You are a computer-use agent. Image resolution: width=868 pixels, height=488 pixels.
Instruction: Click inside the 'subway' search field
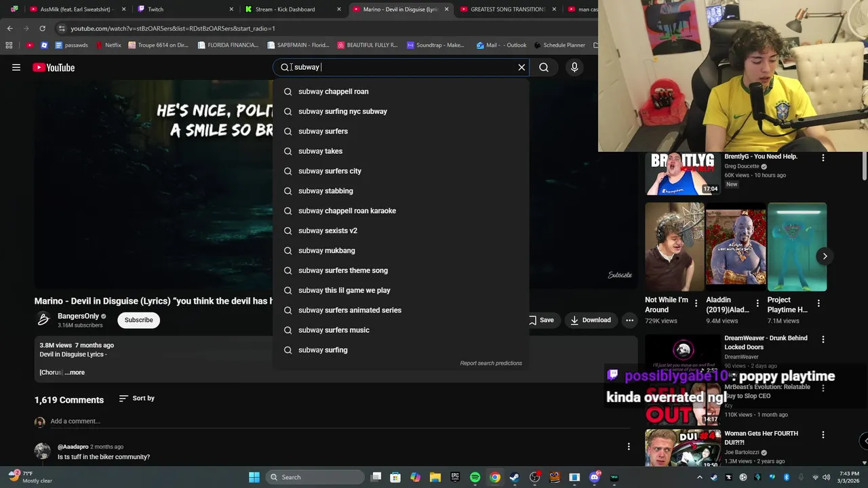pos(400,67)
